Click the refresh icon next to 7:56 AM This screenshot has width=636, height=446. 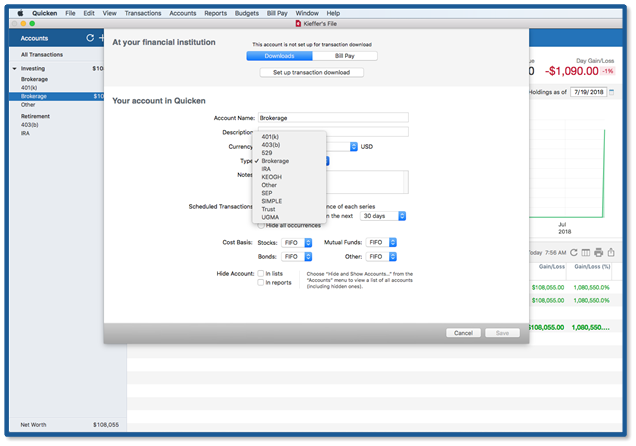point(573,252)
